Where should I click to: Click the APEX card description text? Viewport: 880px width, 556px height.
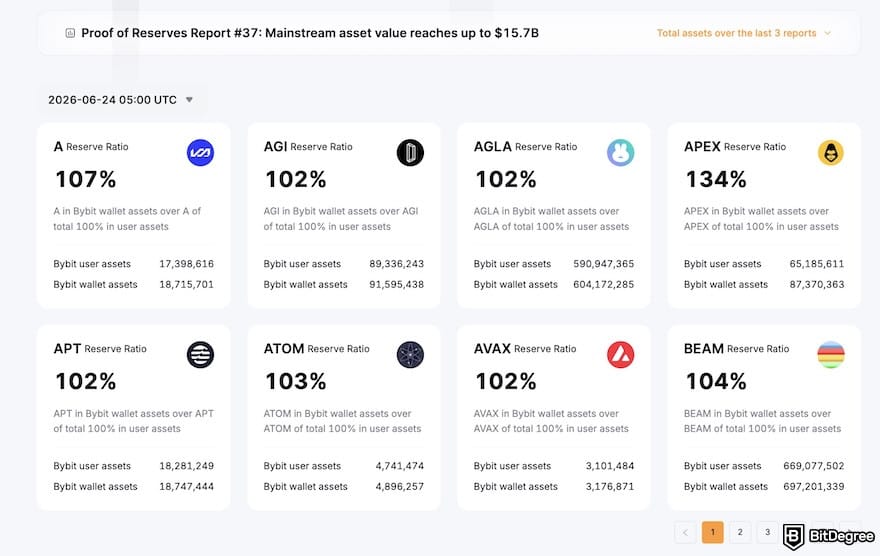click(x=761, y=219)
